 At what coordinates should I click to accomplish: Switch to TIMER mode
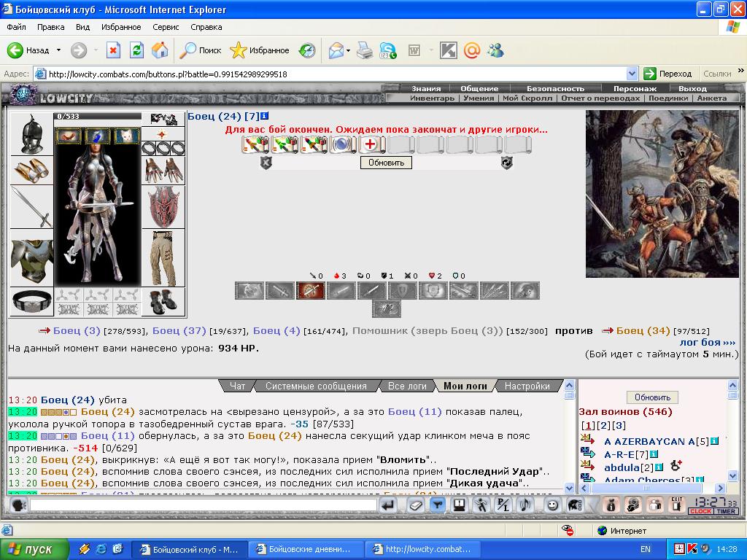click(x=726, y=511)
